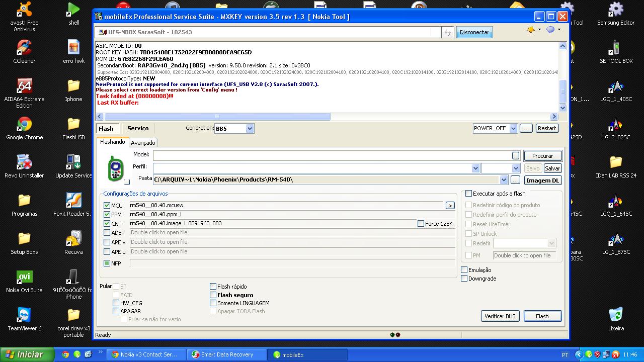Launch Google Chrome from desktop
The width and height of the screenshot is (644, 362).
coord(24,128)
